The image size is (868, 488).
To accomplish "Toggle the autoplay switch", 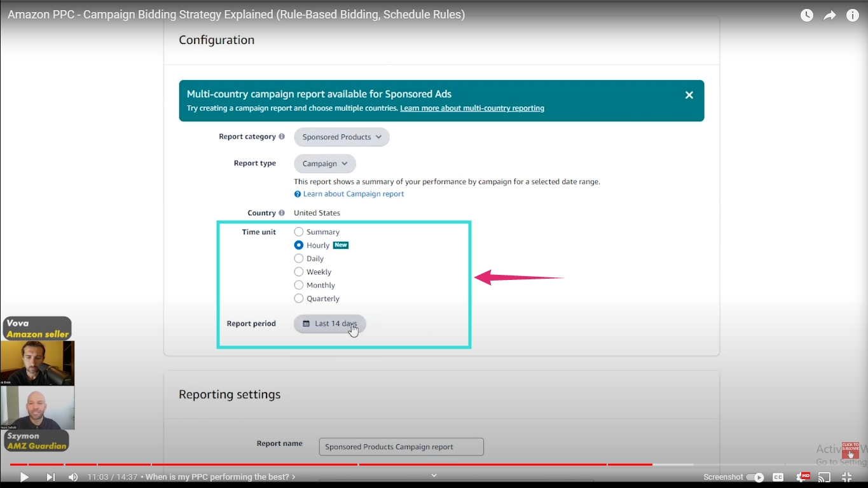I will (x=755, y=477).
